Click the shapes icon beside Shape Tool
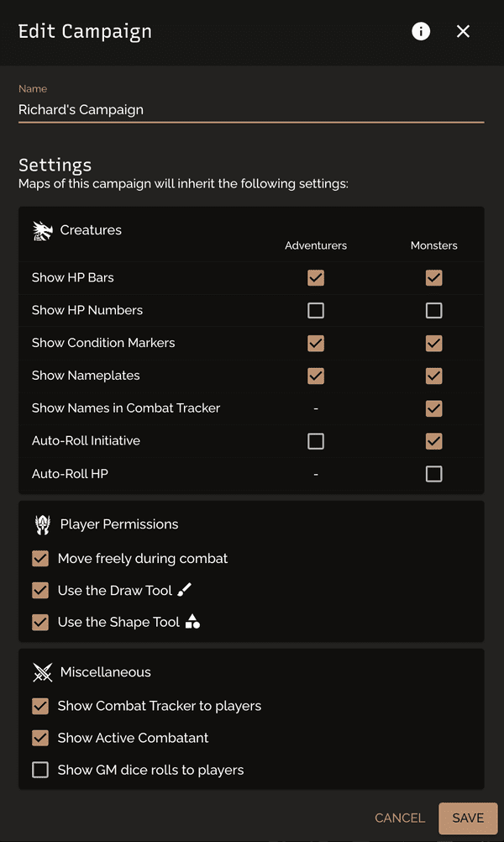Screen dimensions: 504x842 (x=192, y=622)
